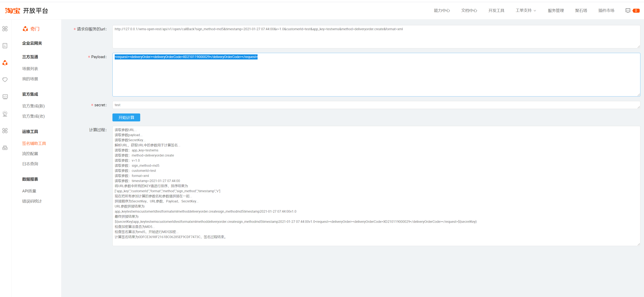The width and height of the screenshot is (644, 297).
Task: Open the 文档中心 menu
Action: click(x=469, y=11)
